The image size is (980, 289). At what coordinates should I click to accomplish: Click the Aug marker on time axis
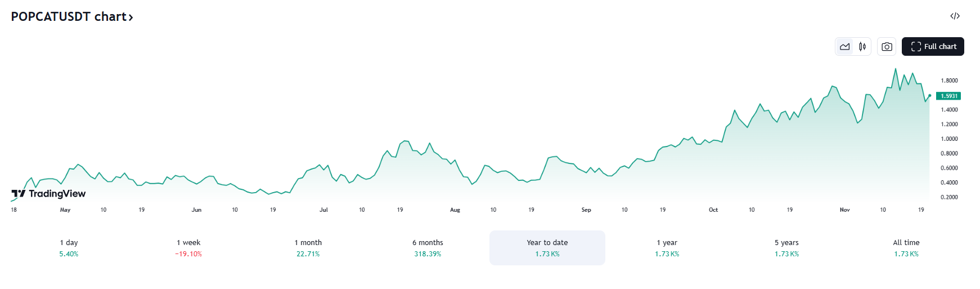tap(455, 210)
